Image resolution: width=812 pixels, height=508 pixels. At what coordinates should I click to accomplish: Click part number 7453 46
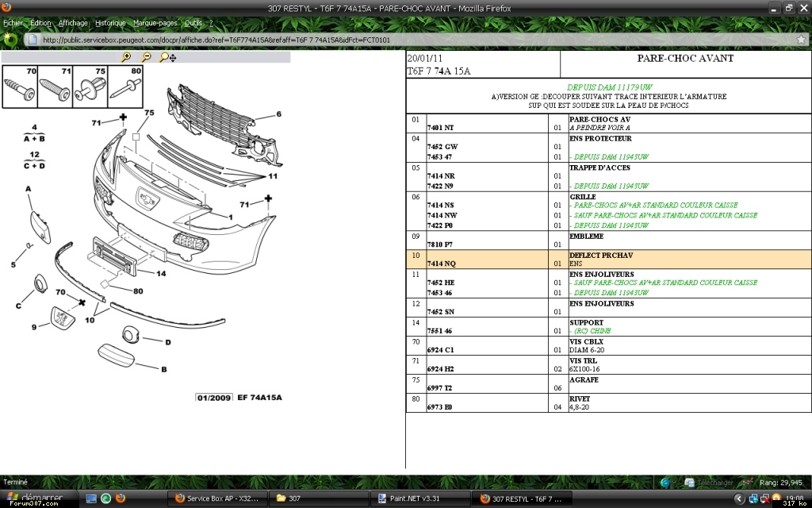click(x=439, y=292)
